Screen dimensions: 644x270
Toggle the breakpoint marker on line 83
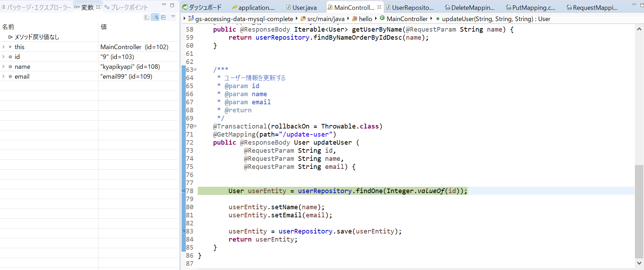183,231
